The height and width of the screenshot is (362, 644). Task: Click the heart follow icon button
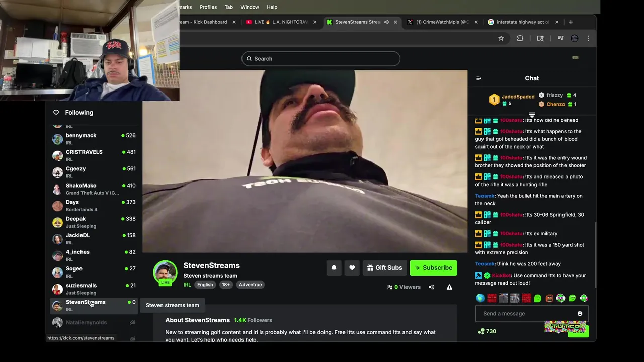click(x=352, y=268)
